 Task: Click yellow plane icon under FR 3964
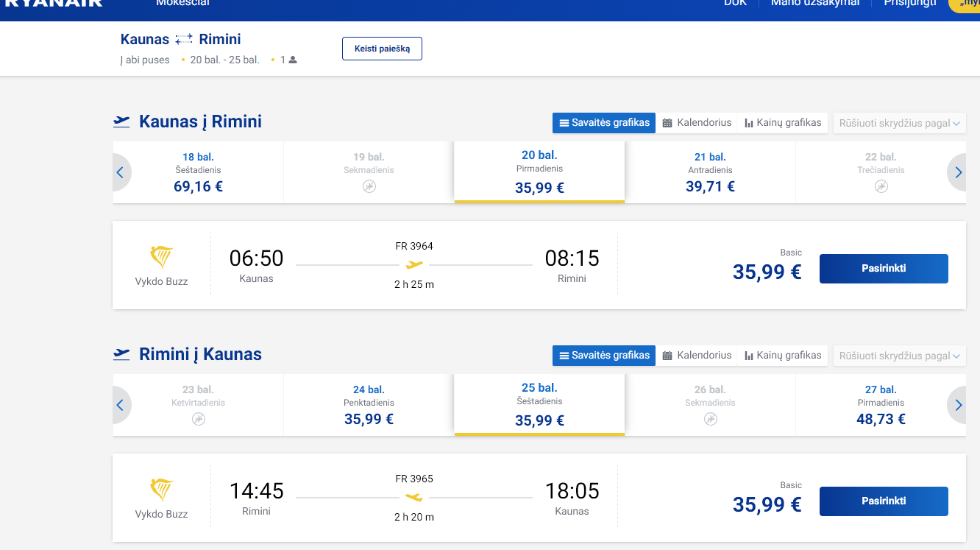(414, 264)
